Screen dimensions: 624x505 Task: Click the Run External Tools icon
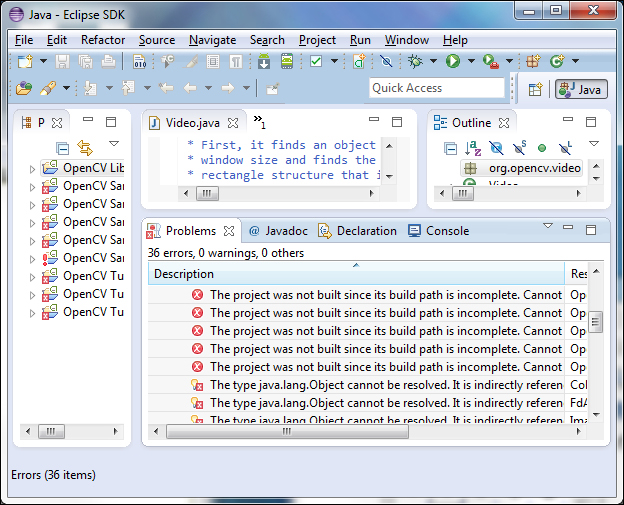[x=490, y=62]
